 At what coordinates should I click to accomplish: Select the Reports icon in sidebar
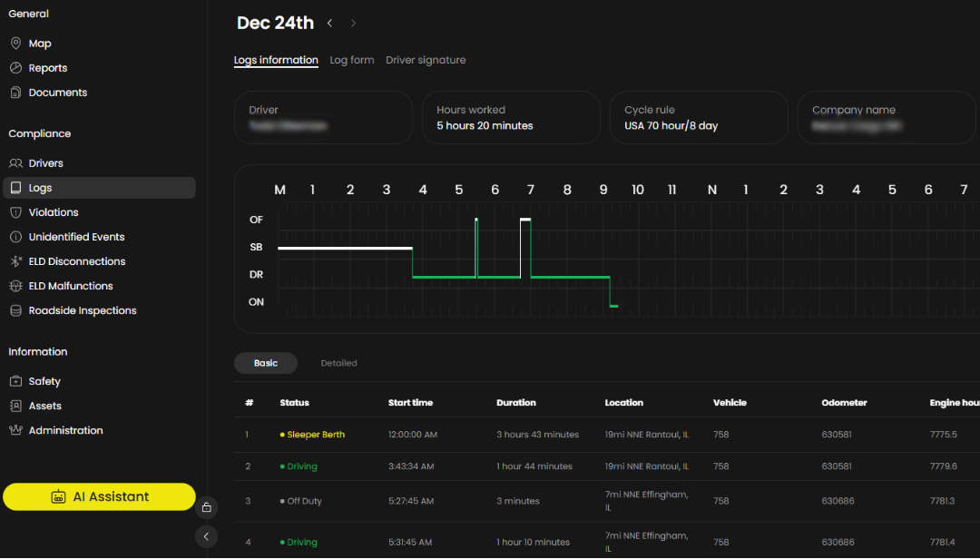point(15,67)
